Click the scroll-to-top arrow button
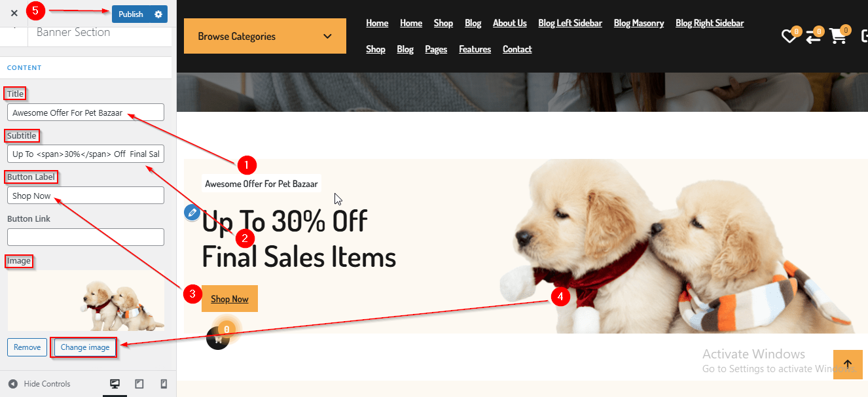The width and height of the screenshot is (868, 397). (x=848, y=364)
